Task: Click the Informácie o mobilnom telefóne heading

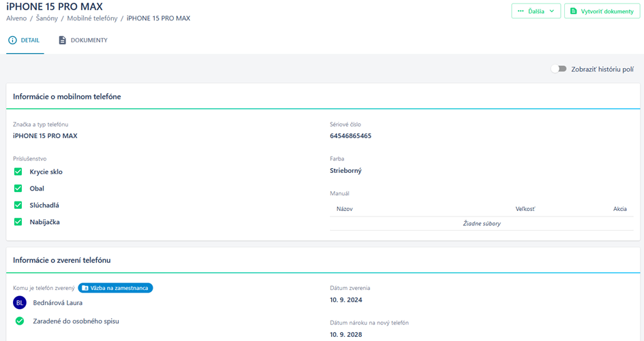Action: tap(67, 97)
